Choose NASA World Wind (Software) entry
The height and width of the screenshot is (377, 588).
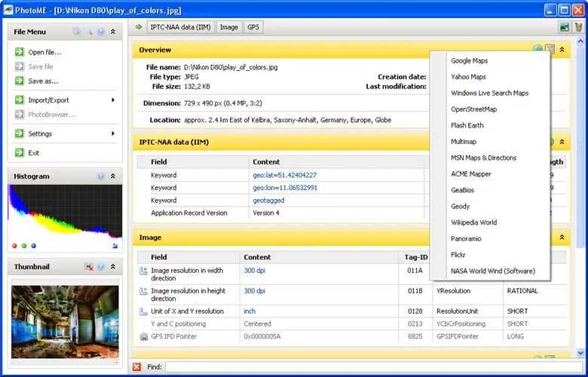[490, 271]
